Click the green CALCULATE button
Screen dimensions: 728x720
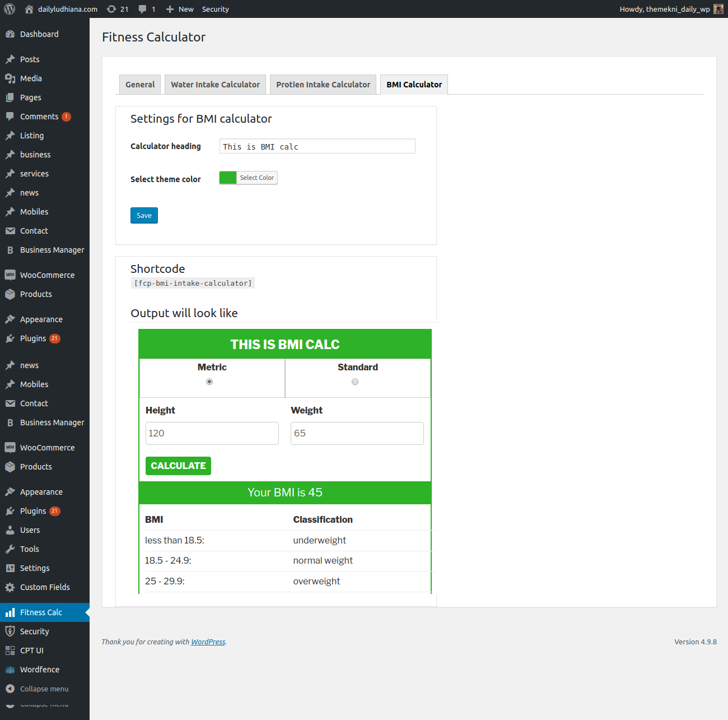pyautogui.click(x=178, y=466)
